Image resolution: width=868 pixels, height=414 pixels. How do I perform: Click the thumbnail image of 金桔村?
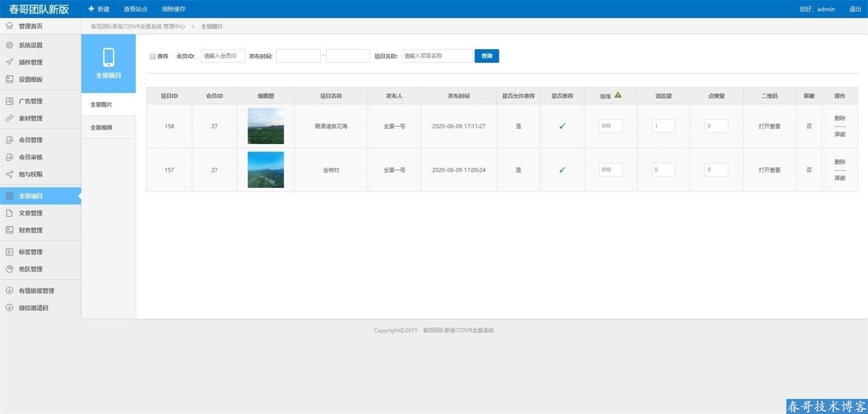pos(266,169)
